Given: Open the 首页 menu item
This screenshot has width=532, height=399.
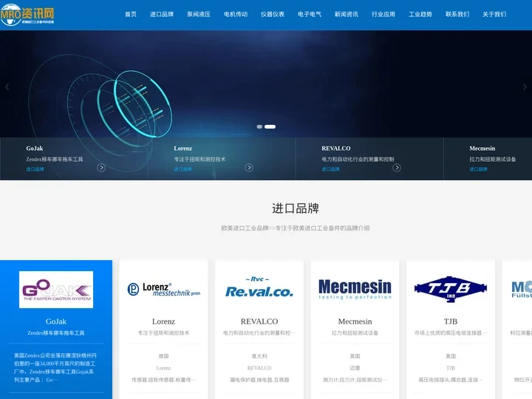Looking at the screenshot, I should (x=131, y=14).
